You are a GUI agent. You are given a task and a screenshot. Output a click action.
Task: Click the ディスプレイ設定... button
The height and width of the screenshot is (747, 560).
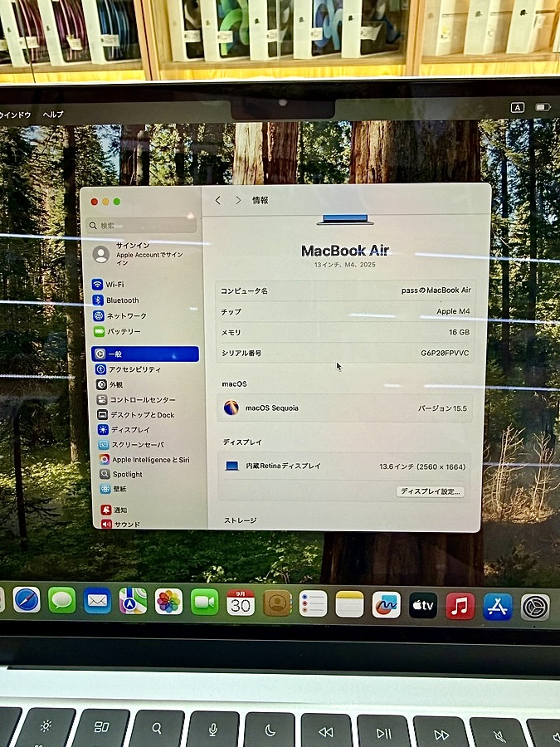click(431, 491)
